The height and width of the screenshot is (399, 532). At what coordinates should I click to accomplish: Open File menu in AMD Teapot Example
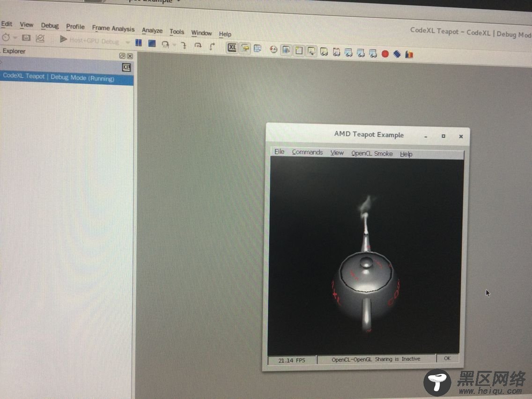(279, 151)
